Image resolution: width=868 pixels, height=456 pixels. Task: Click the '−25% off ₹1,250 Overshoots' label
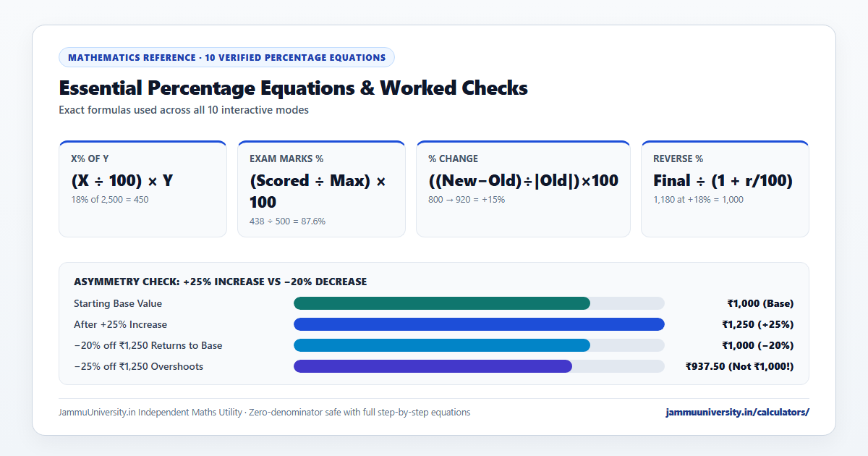point(138,366)
